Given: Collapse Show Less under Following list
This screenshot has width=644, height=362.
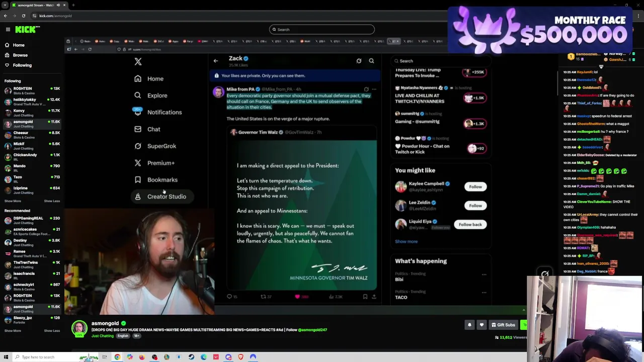Looking at the screenshot, I should click(x=52, y=201).
